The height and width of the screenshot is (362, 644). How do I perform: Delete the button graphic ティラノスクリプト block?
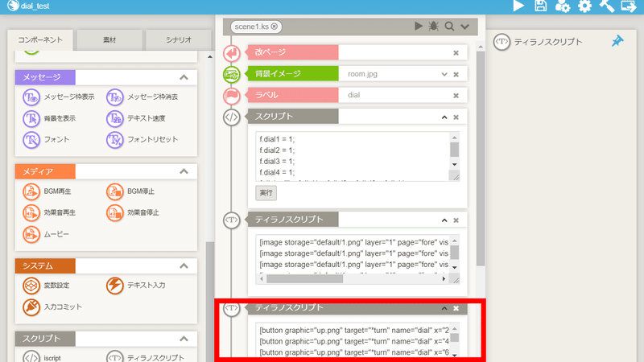pos(456,308)
